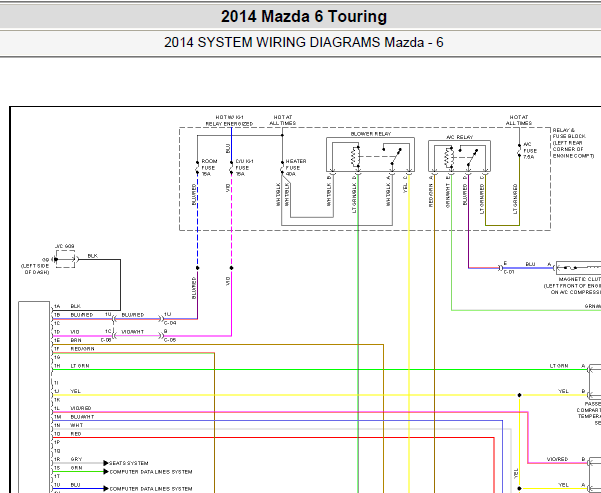Click the "BLU" label on the magnetic clutch wire
The width and height of the screenshot is (601, 493).
click(x=530, y=264)
